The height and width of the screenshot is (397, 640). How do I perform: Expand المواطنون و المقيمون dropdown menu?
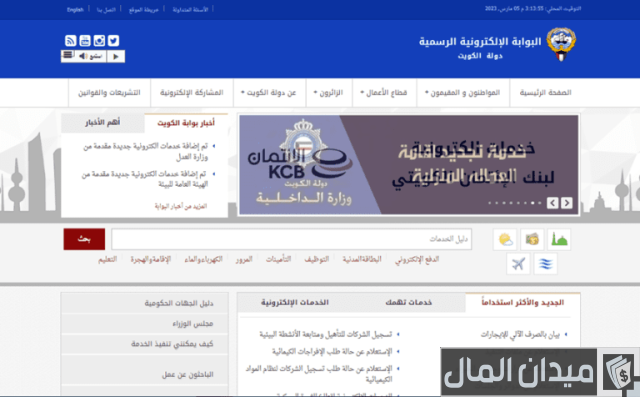coord(462,93)
